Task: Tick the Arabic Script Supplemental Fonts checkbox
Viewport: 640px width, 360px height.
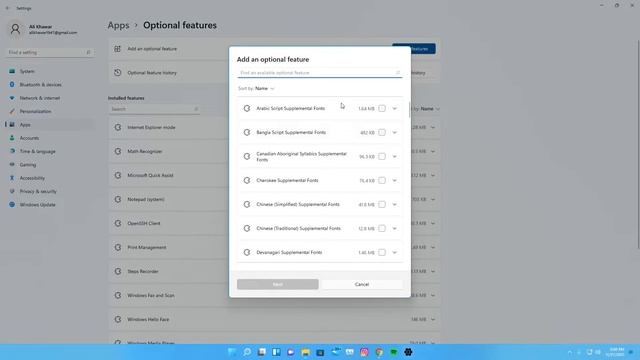Action: coord(382,109)
